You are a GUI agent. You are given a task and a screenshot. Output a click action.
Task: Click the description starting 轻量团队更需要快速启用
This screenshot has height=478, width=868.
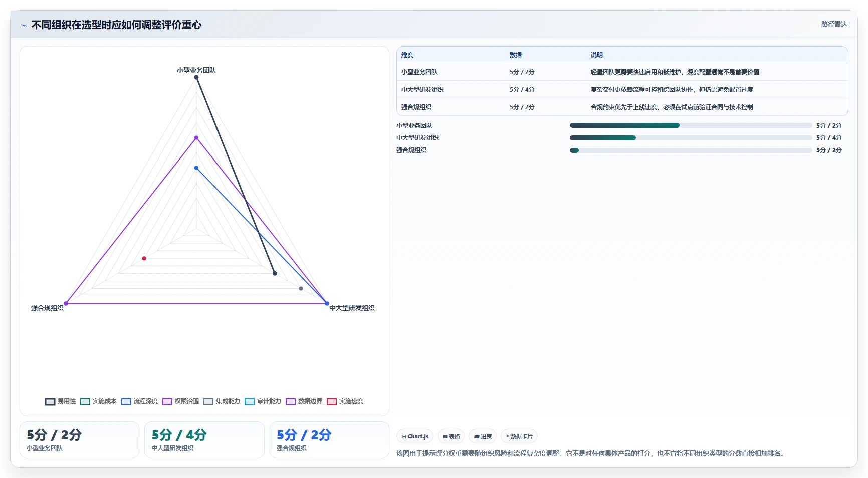(x=675, y=72)
